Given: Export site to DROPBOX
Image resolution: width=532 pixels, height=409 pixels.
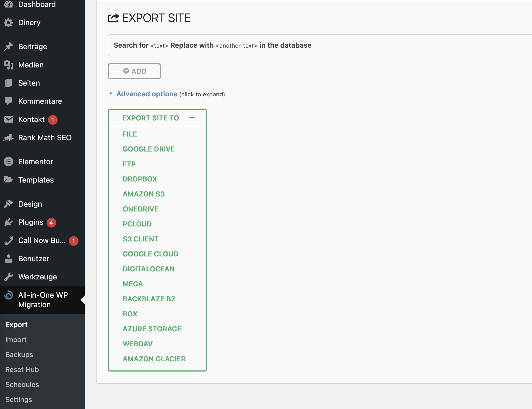Looking at the screenshot, I should (140, 179).
